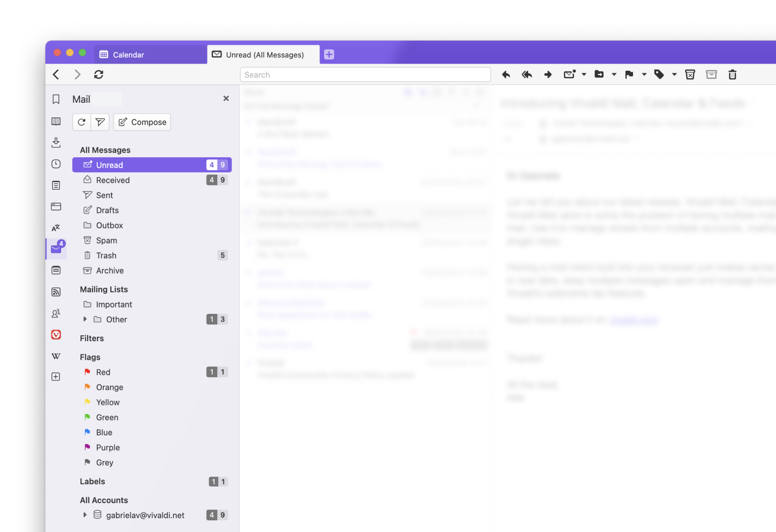Click the Reply arrow in mail toolbar

[506, 75]
